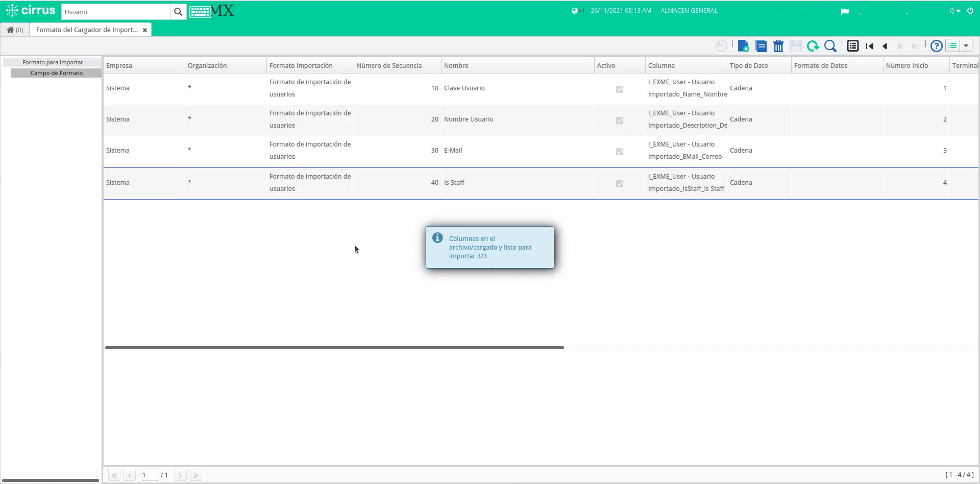
Task: Click the Usuario search input field
Action: 116,11
